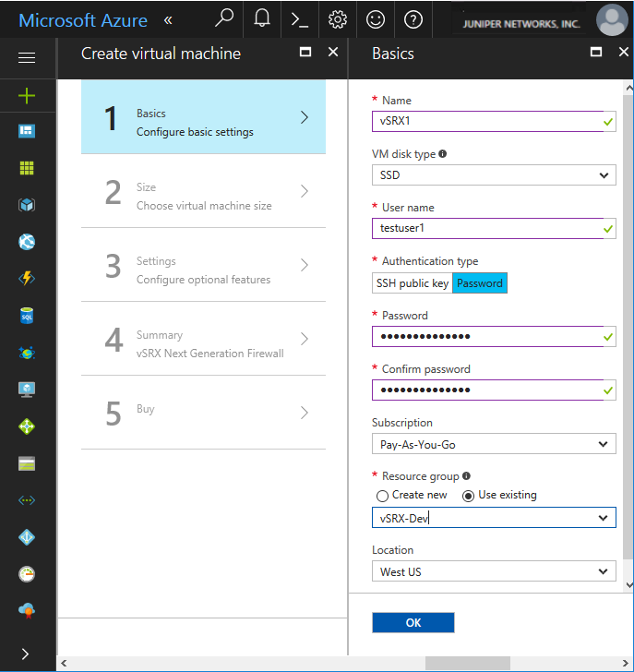Click the search magnifier in top bar

[223, 18]
